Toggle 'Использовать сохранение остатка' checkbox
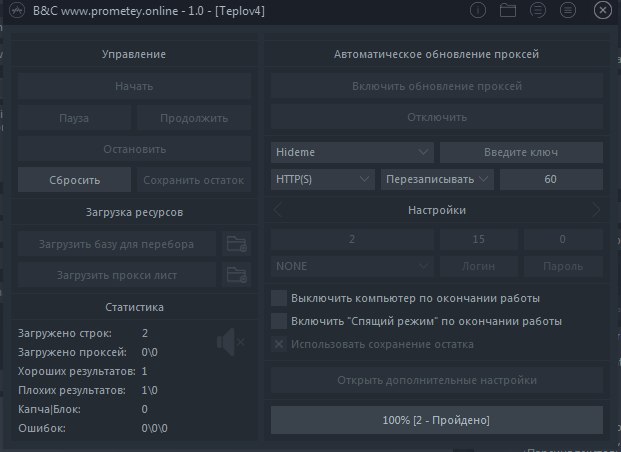 [x=279, y=344]
